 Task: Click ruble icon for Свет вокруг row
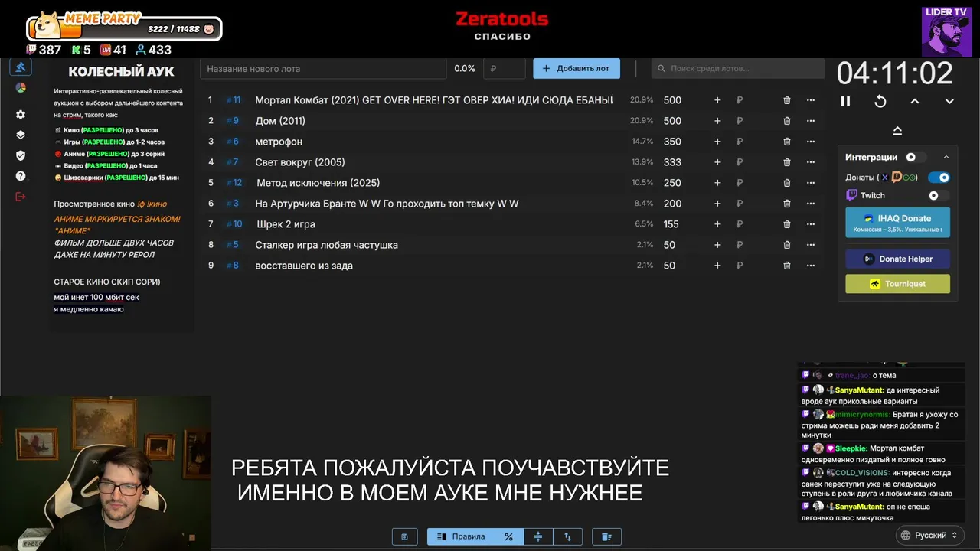740,162
